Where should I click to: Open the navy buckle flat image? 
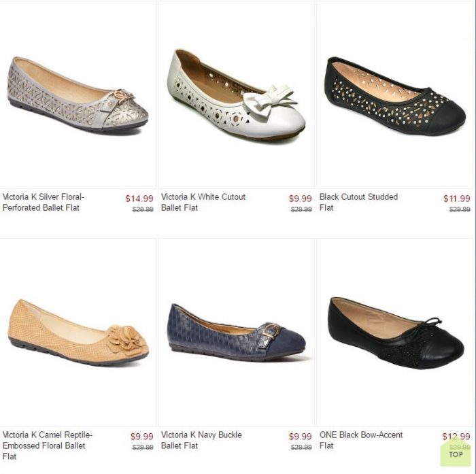236,332
